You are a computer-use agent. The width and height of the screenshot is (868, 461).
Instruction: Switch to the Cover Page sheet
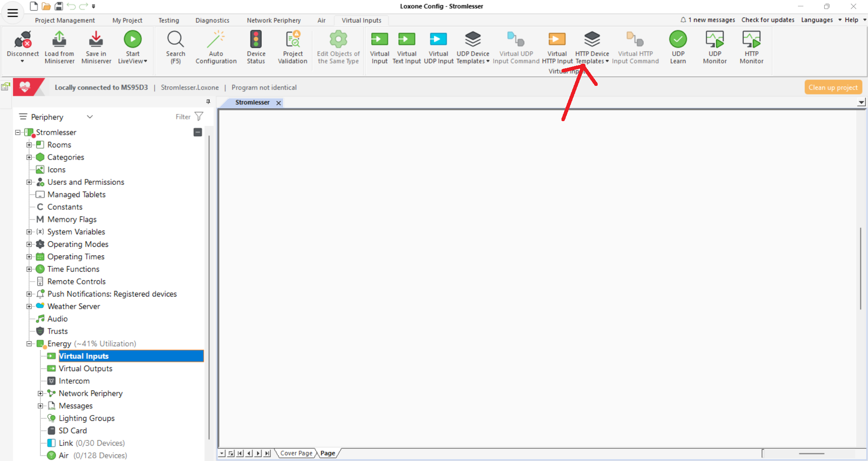[295, 453]
